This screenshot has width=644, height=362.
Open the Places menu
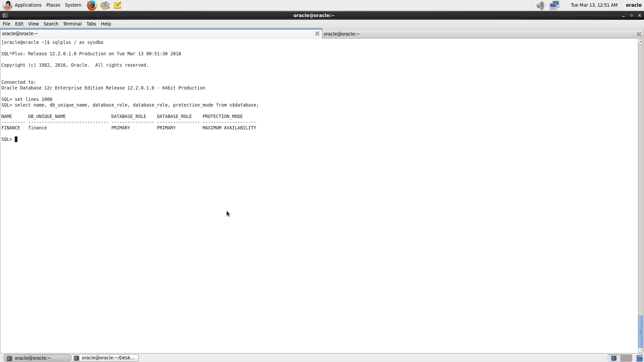53,5
